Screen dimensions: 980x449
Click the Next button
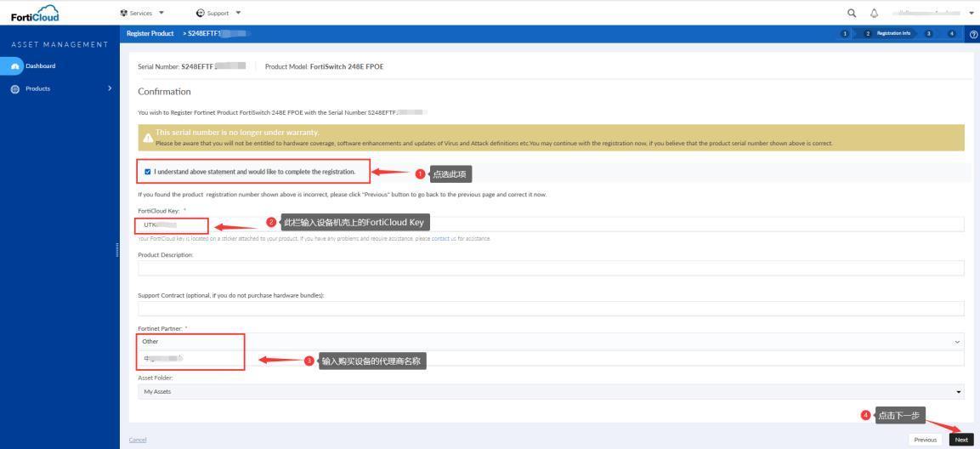coord(961,440)
